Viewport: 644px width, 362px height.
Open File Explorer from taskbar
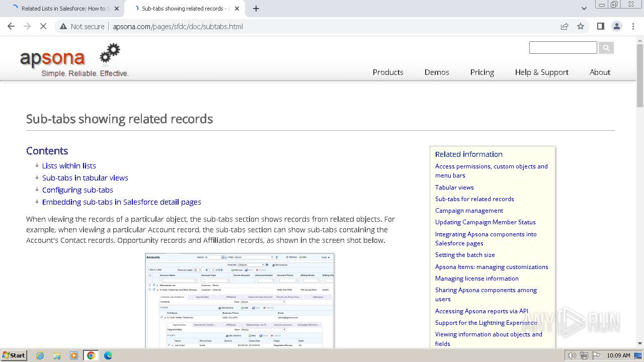pyautogui.click(x=57, y=355)
